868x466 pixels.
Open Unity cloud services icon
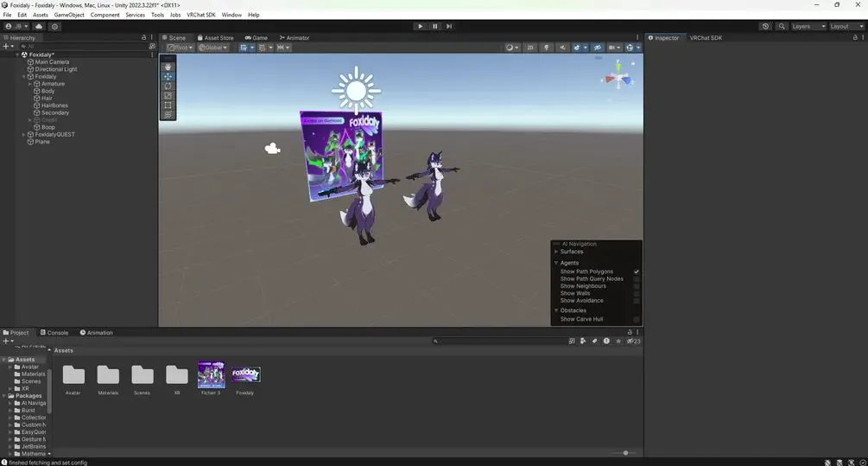(x=39, y=26)
